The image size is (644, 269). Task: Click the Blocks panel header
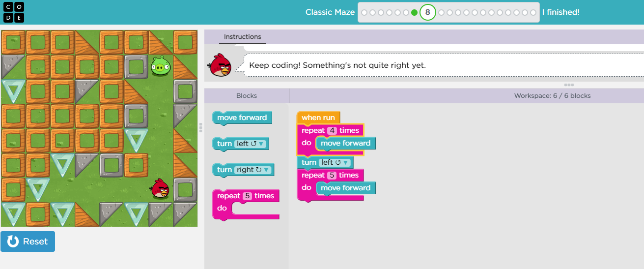[247, 96]
